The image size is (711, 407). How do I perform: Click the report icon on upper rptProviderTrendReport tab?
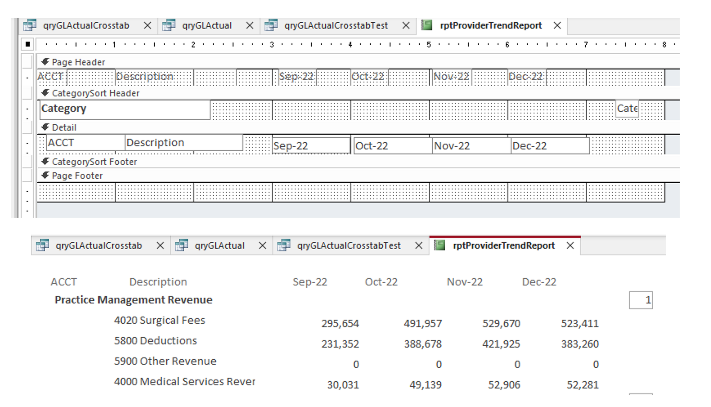click(x=428, y=25)
